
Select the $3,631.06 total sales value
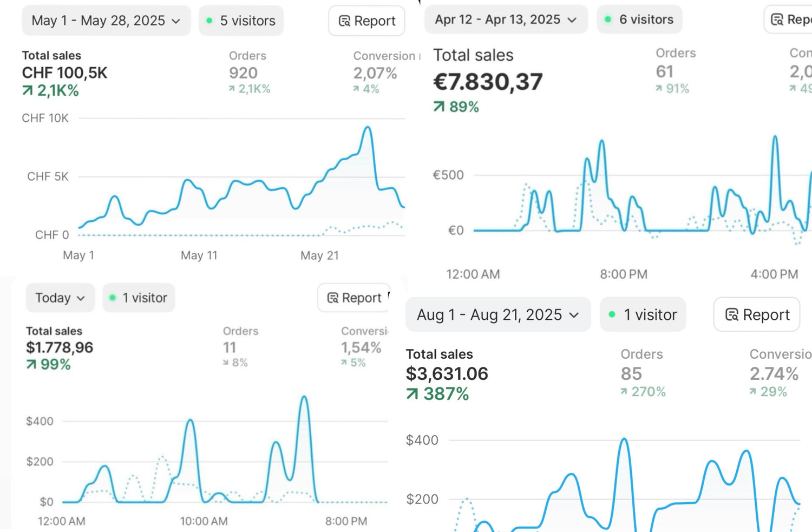point(447,373)
